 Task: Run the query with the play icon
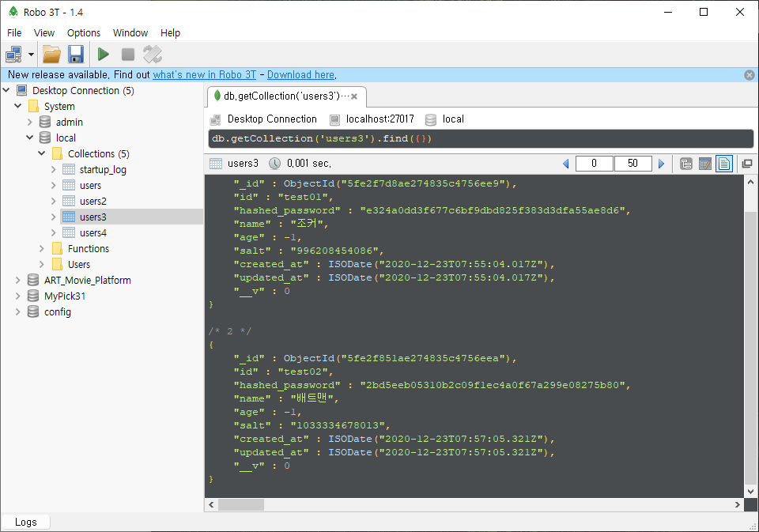click(103, 55)
